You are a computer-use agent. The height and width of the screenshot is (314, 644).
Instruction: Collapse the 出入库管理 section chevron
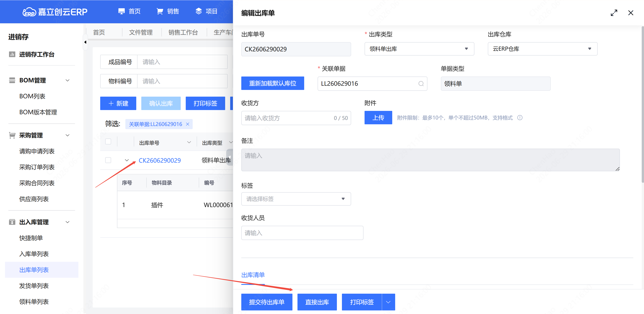(68, 222)
